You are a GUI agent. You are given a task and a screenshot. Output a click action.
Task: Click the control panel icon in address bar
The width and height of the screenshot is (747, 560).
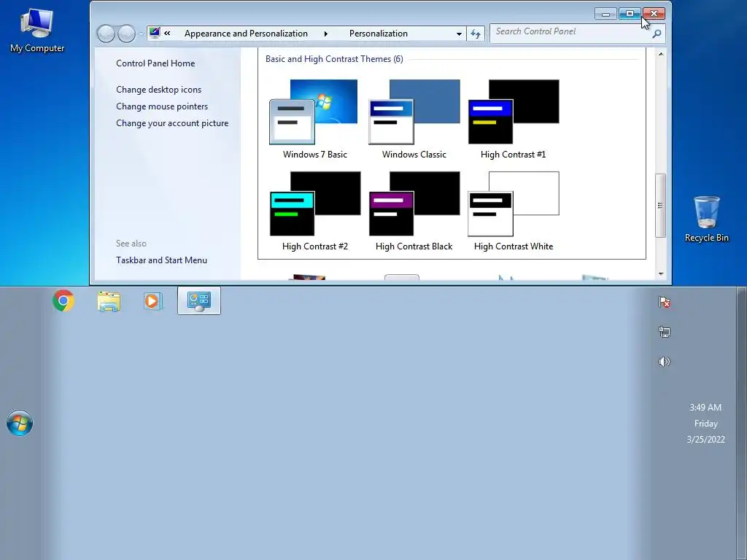click(155, 33)
